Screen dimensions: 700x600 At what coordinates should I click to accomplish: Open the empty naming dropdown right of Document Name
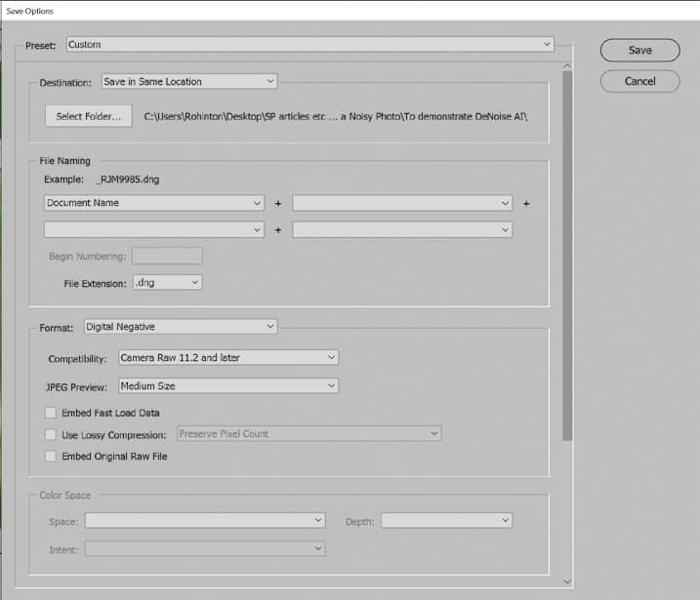point(402,203)
